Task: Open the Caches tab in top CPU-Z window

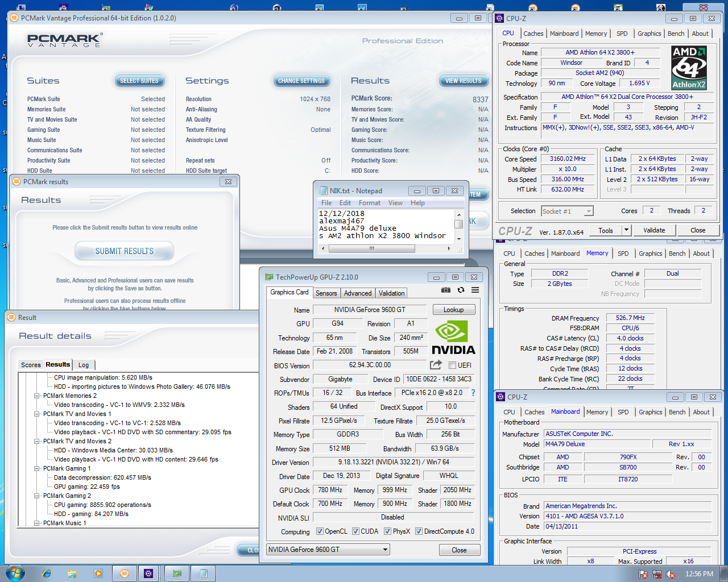Action: 533,34
